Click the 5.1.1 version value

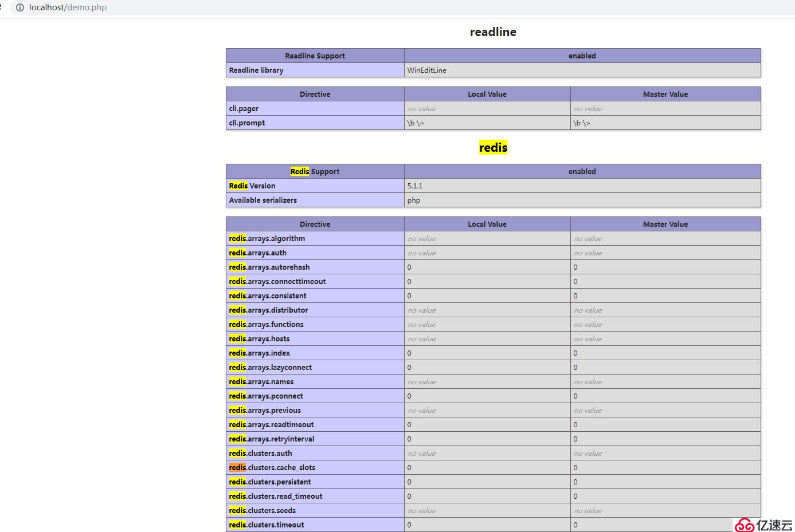(415, 186)
